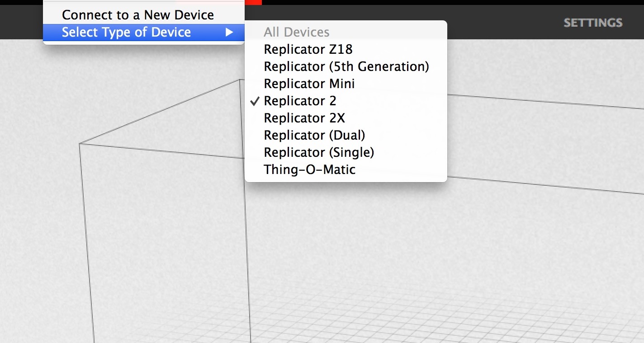The image size is (644, 343).
Task: Click the dark toolbar left of SETTINGS
Action: coord(497,23)
